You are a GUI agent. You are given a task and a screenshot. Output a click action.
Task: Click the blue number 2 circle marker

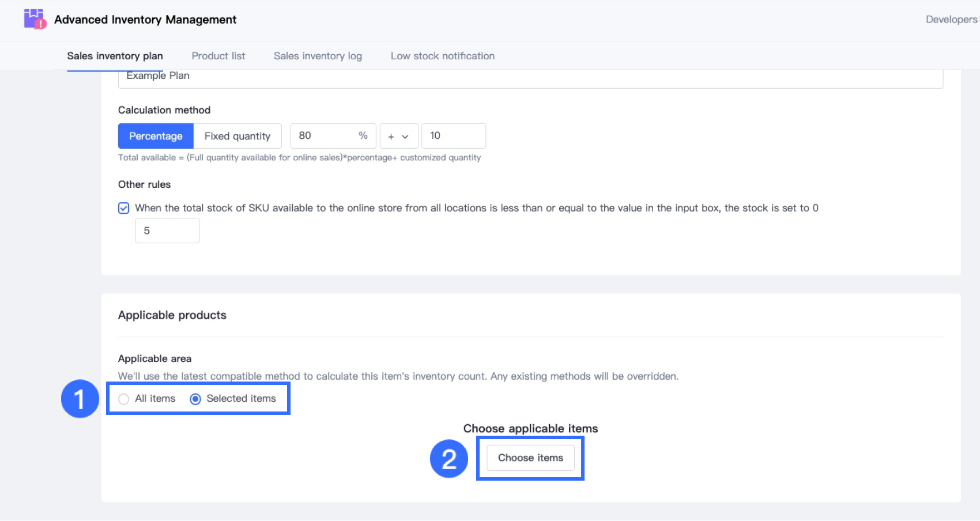pos(449,459)
